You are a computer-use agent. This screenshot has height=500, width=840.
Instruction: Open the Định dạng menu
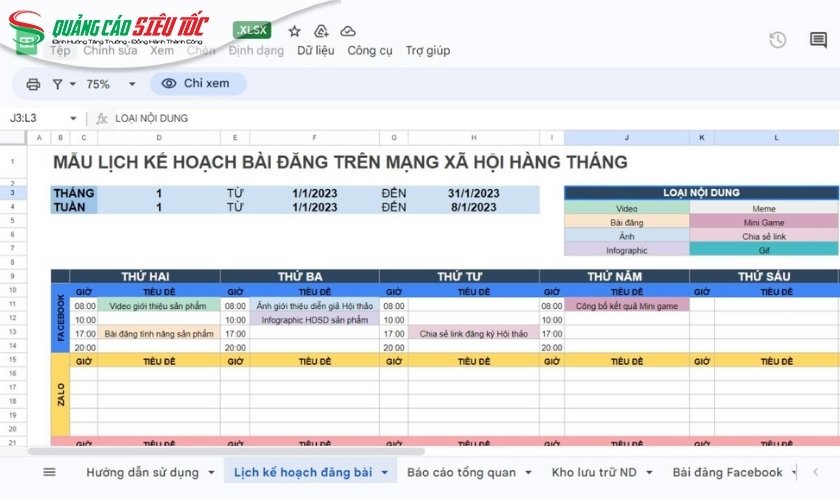click(256, 50)
